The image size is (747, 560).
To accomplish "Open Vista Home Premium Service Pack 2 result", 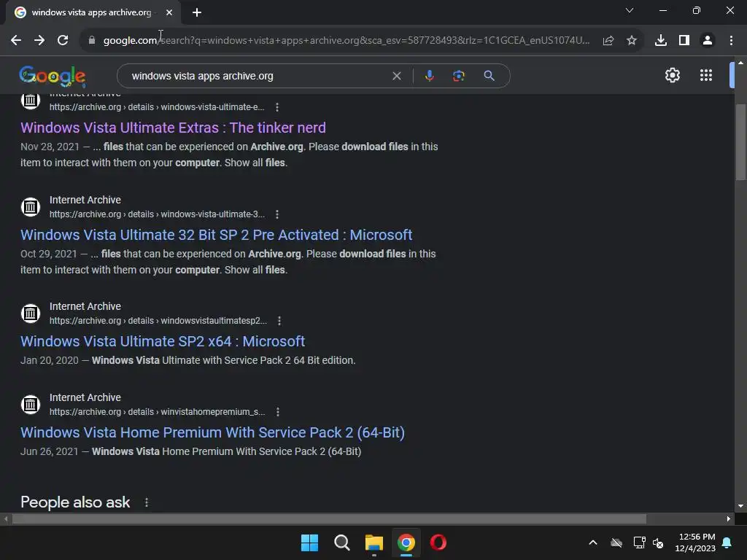I will tap(212, 432).
